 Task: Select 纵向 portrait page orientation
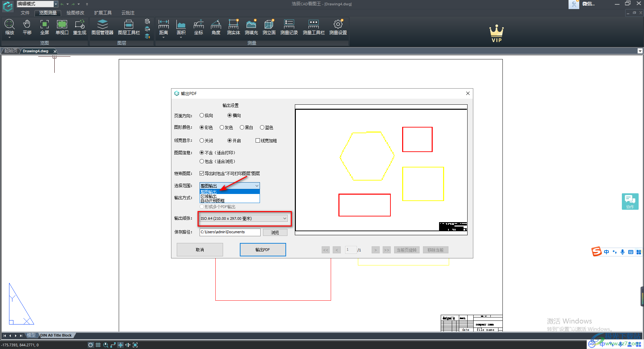pos(206,115)
